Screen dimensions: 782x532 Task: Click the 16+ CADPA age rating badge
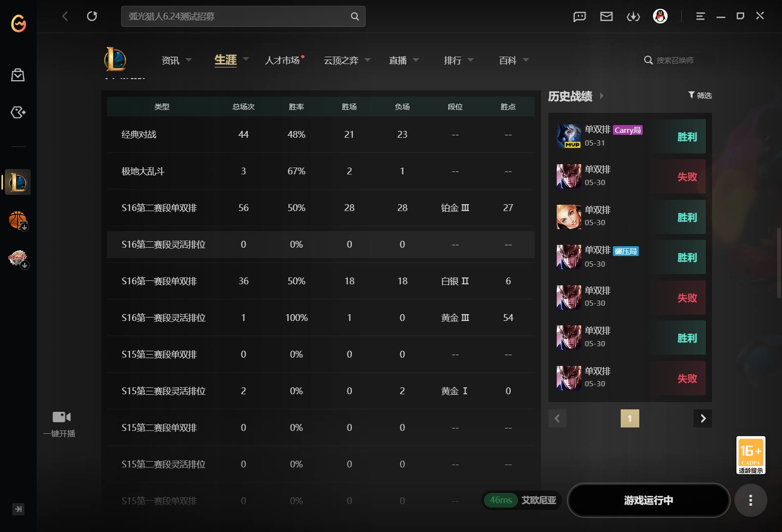pyautogui.click(x=751, y=455)
